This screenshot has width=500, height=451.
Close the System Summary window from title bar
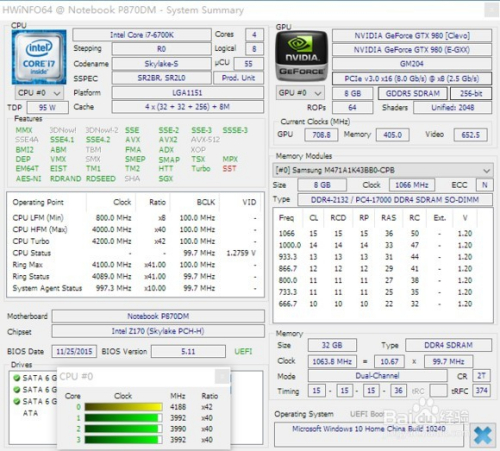coord(491,10)
